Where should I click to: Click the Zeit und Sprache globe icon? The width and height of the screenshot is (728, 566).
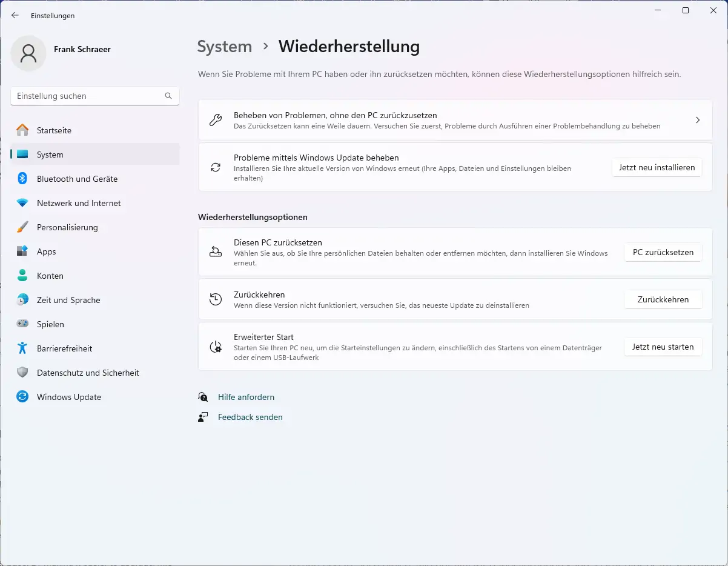(22, 300)
